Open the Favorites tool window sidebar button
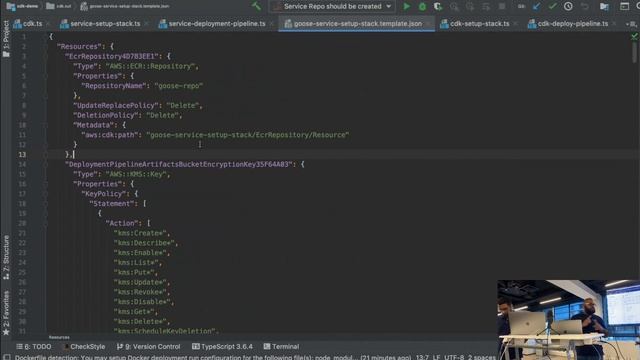640x360 pixels. pyautogui.click(x=6, y=313)
